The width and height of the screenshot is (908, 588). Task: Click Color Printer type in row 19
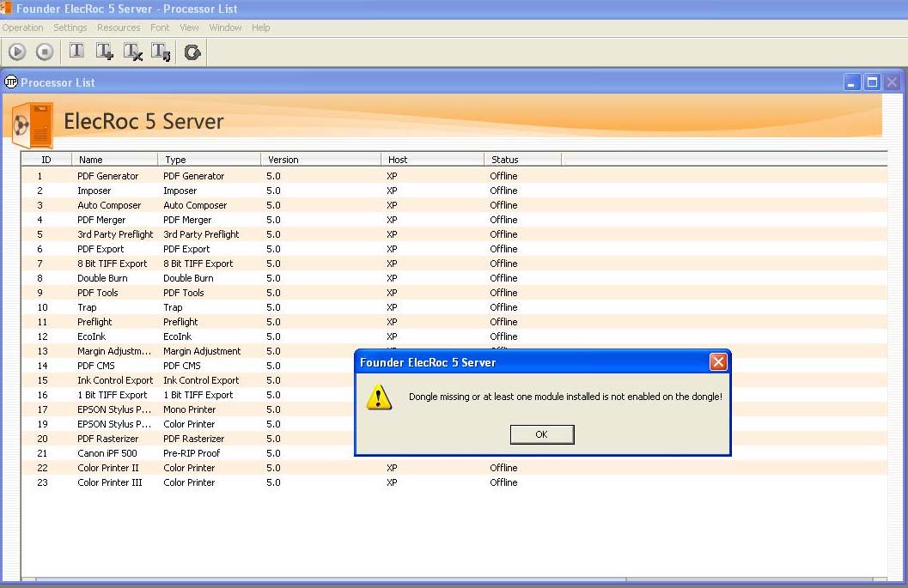(x=189, y=424)
